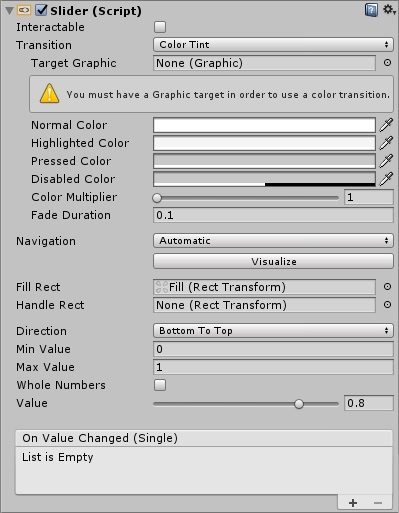Screen dimensions: 399x513
Task: Click the Value label
Action: (x=32, y=403)
